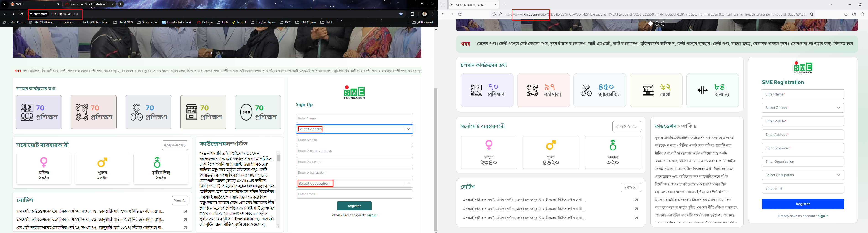
Task: Click the Firefox tracking protection shield icon
Action: (494, 14)
